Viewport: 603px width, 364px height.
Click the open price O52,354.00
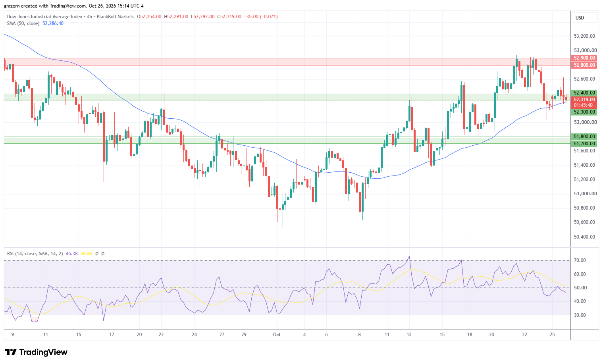tap(149, 17)
